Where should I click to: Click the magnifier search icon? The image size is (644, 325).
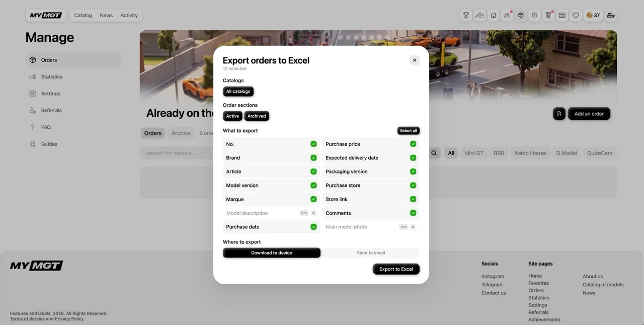[434, 153]
